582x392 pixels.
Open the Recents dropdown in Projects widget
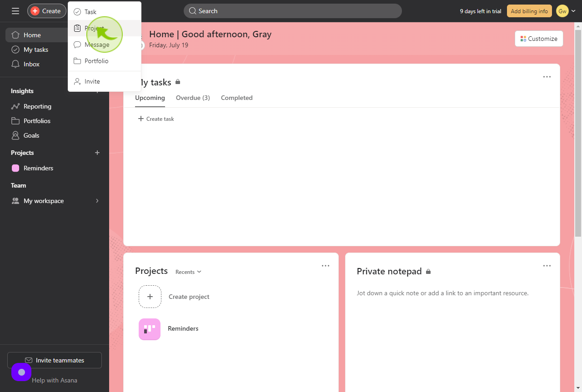[x=188, y=272]
